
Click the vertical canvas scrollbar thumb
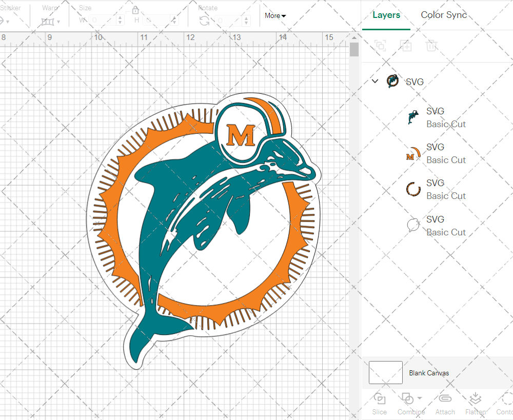[354, 50]
